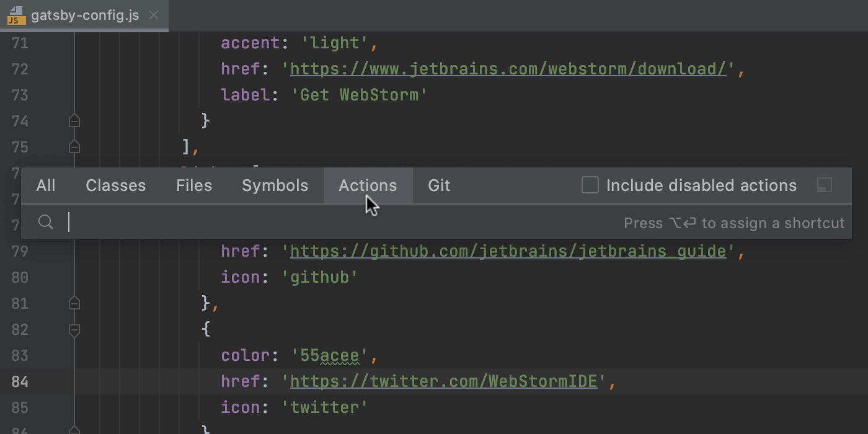Open the gatsby-config.js tab
868x434 pixels.
pyautogui.click(x=85, y=15)
